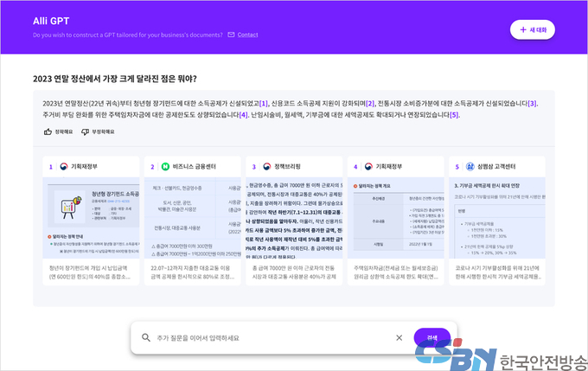Click the envelope icon beside Contact
Screen dimensions: 588x371
click(231, 35)
